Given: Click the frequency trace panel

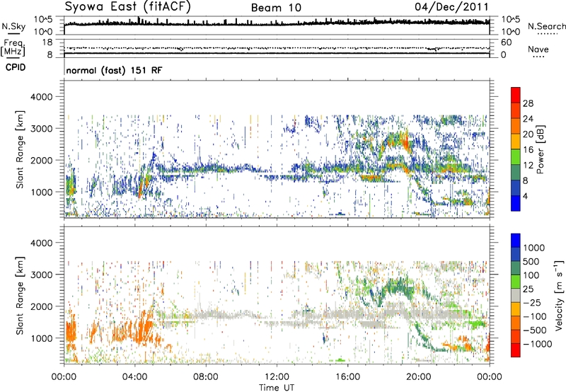Looking at the screenshot, I should [277, 48].
